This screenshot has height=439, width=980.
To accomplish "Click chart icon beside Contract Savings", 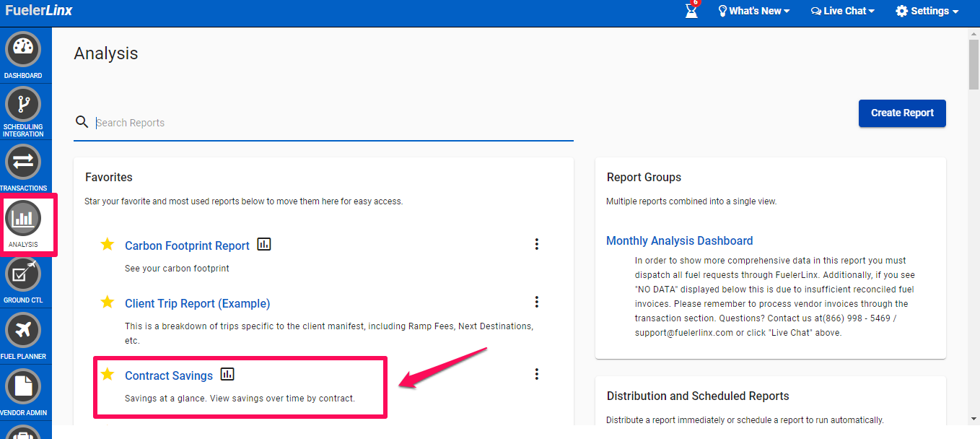I will (227, 374).
